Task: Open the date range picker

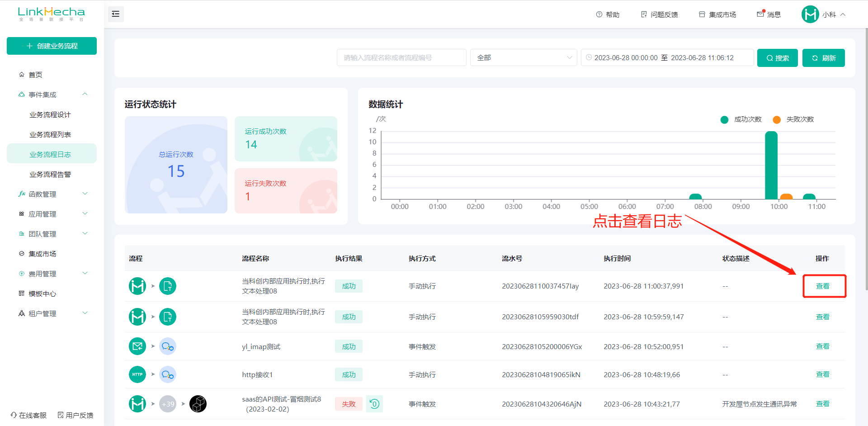Action: [x=667, y=57]
